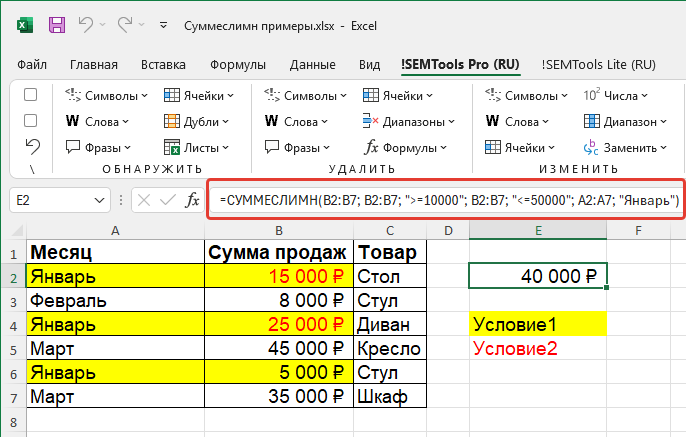Open the undo history dropdown arrow
The width and height of the screenshot is (686, 437).
[x=103, y=24]
